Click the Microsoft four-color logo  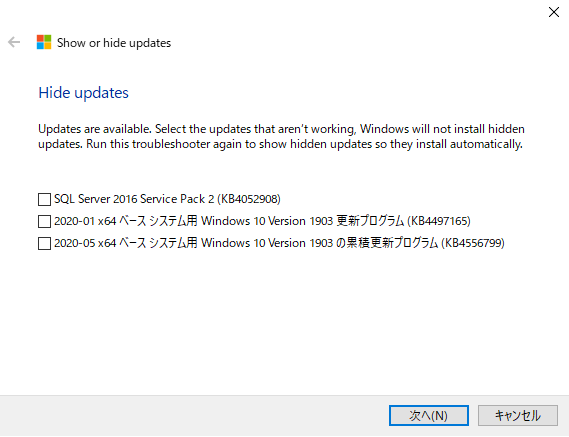tap(44, 42)
